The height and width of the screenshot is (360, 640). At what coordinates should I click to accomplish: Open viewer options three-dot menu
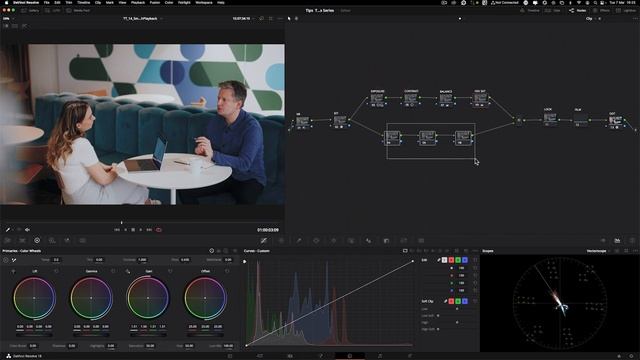point(280,18)
